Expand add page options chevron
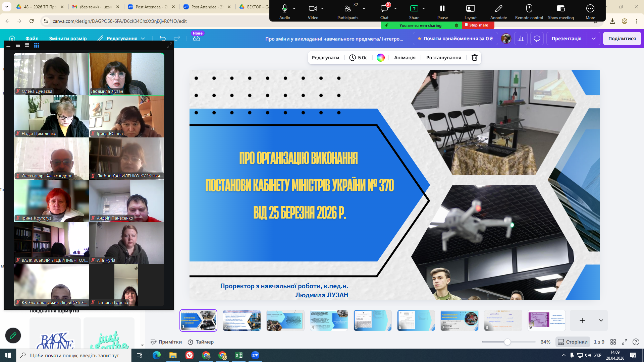Screen dimensions: 644x362 click(601, 320)
